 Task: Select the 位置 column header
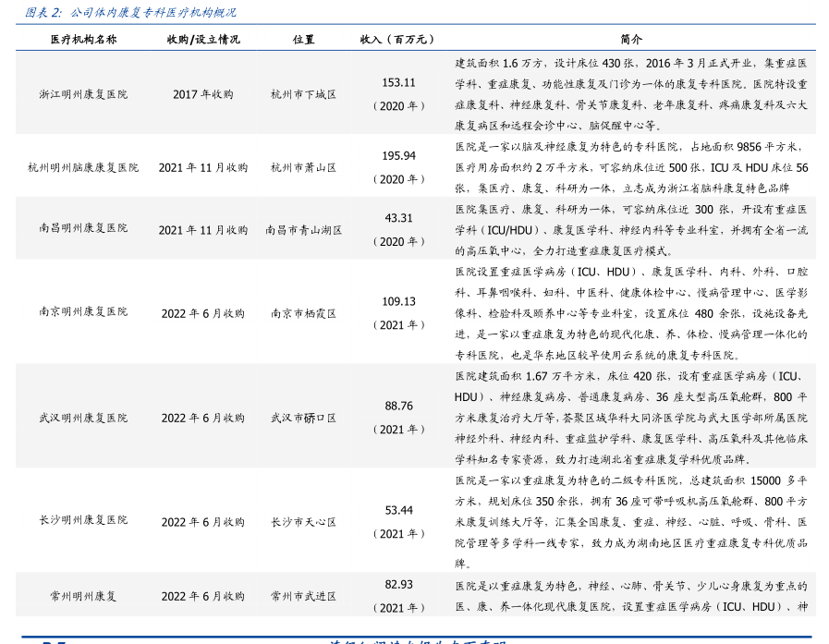click(303, 40)
